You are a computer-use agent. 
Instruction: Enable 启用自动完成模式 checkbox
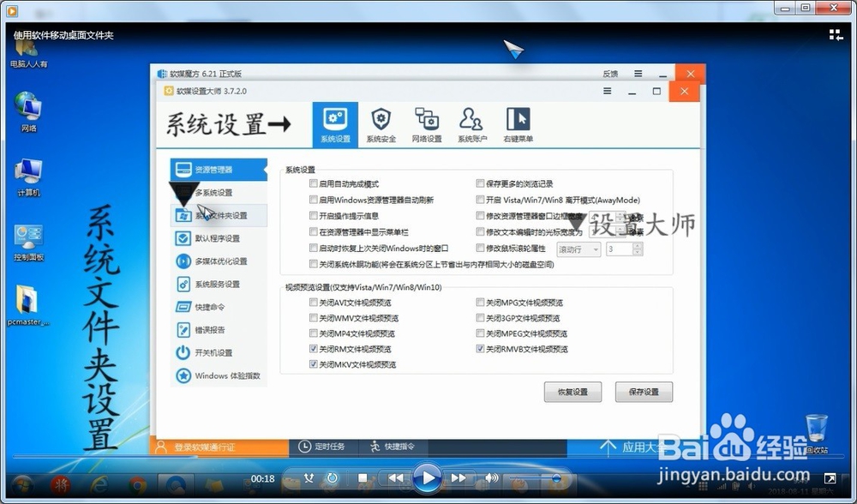pyautogui.click(x=313, y=183)
